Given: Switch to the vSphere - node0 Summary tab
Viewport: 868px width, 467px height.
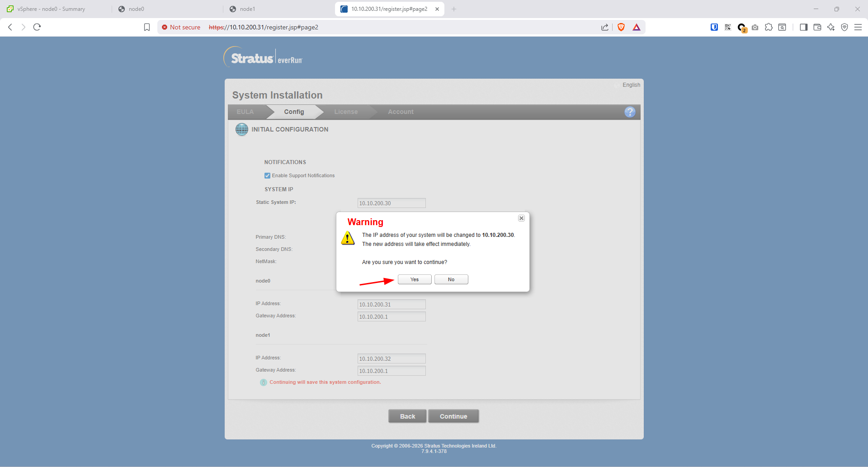Looking at the screenshot, I should pyautogui.click(x=51, y=9).
